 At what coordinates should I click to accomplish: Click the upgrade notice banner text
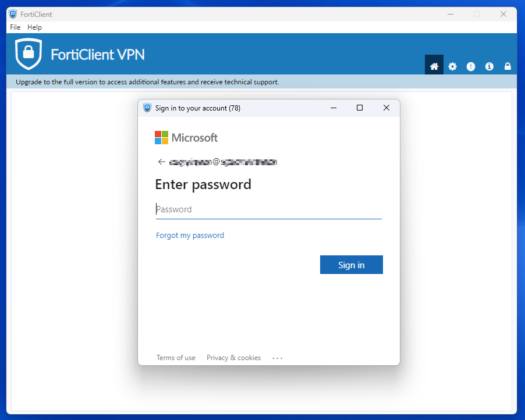pos(147,82)
